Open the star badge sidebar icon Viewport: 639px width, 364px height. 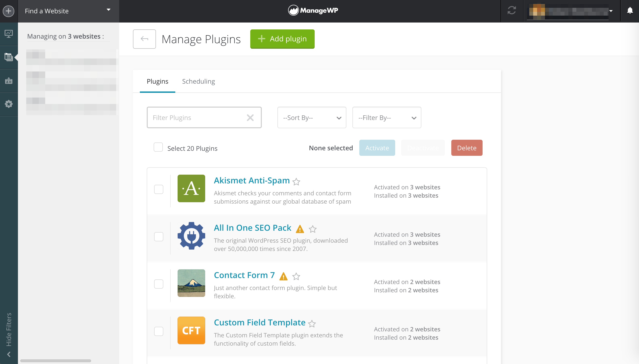point(9,104)
